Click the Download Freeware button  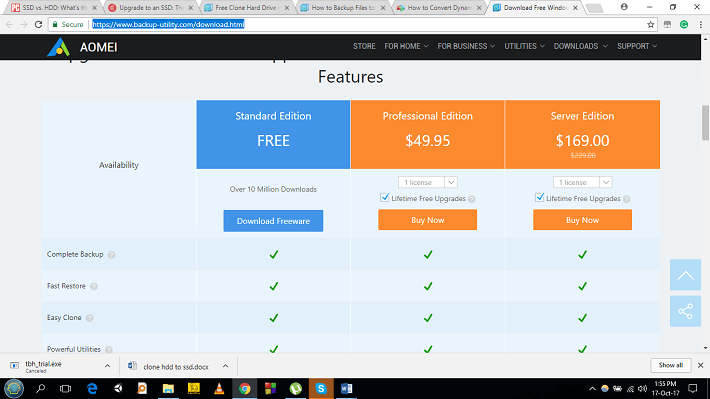pyautogui.click(x=273, y=221)
